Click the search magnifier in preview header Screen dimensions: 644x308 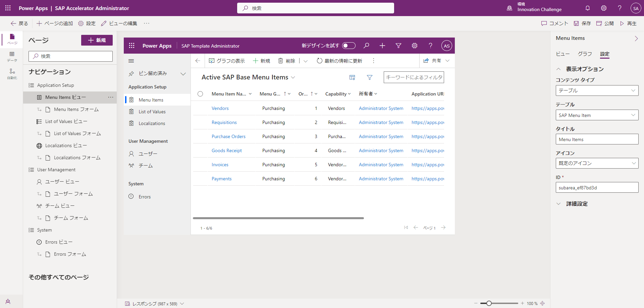click(x=366, y=46)
